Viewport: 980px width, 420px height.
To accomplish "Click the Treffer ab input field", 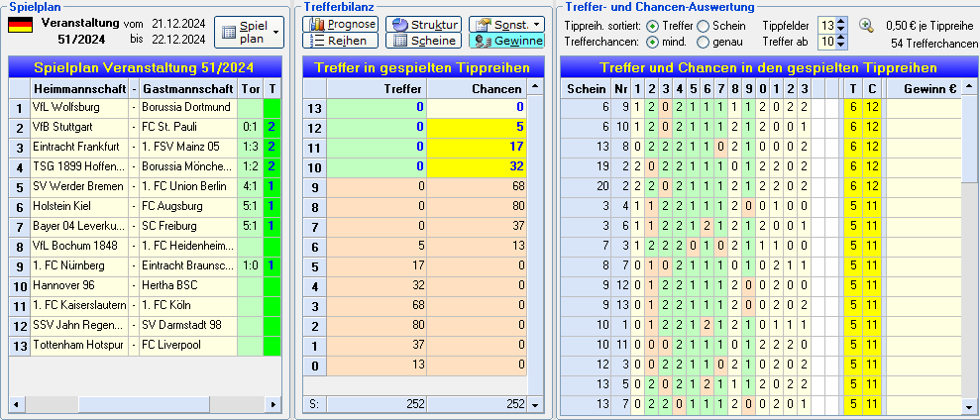I will (827, 43).
